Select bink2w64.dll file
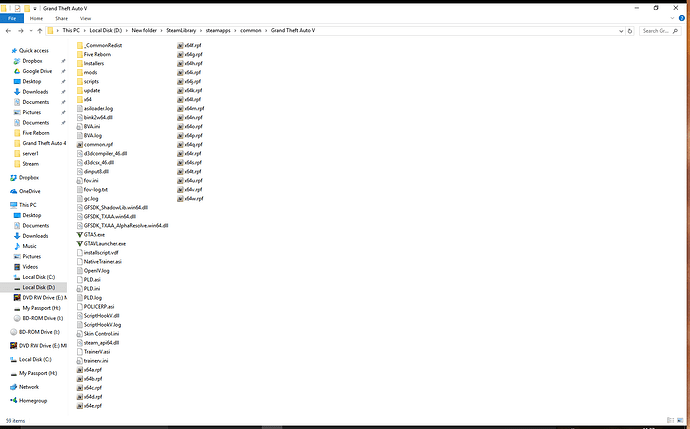The width and height of the screenshot is (690, 429). click(x=95, y=117)
